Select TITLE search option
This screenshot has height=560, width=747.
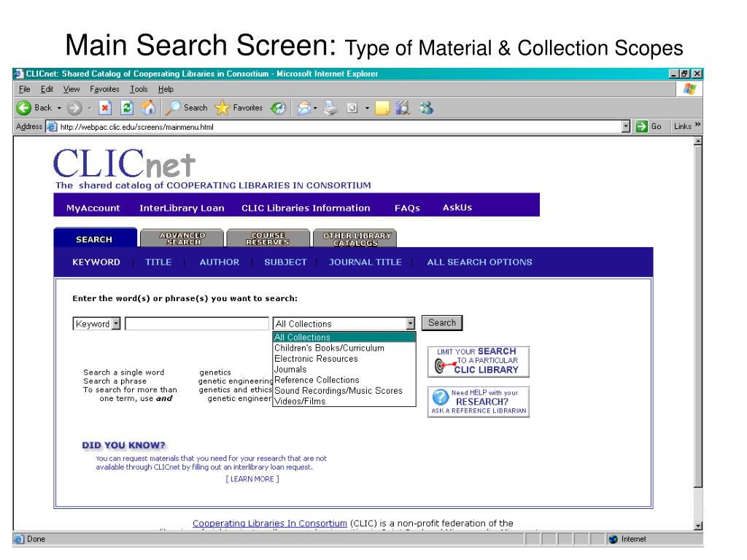[158, 262]
